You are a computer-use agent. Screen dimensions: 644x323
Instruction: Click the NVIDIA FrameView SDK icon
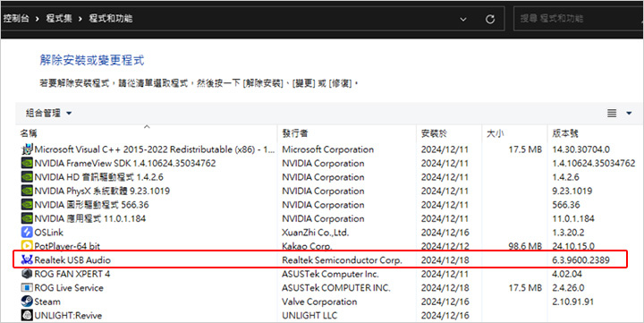(x=27, y=163)
